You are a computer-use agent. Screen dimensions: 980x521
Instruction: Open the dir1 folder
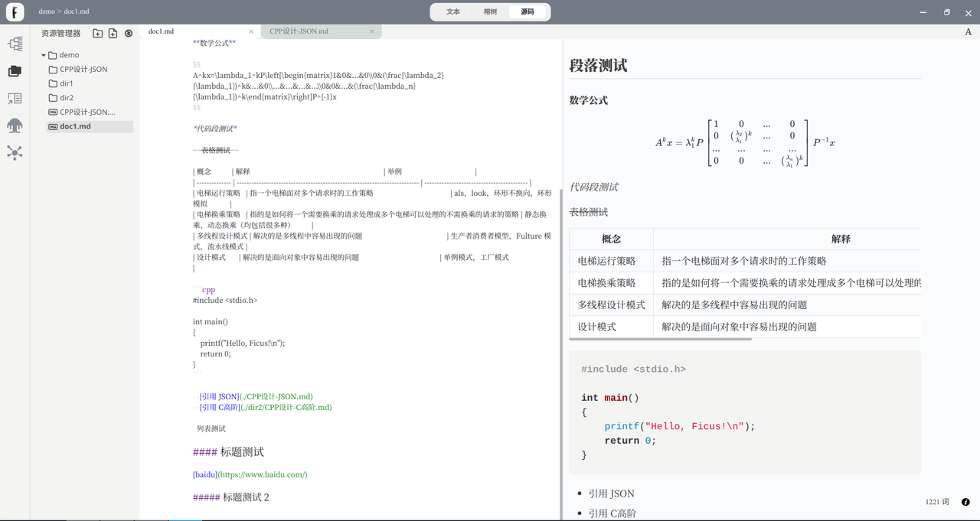click(x=67, y=83)
